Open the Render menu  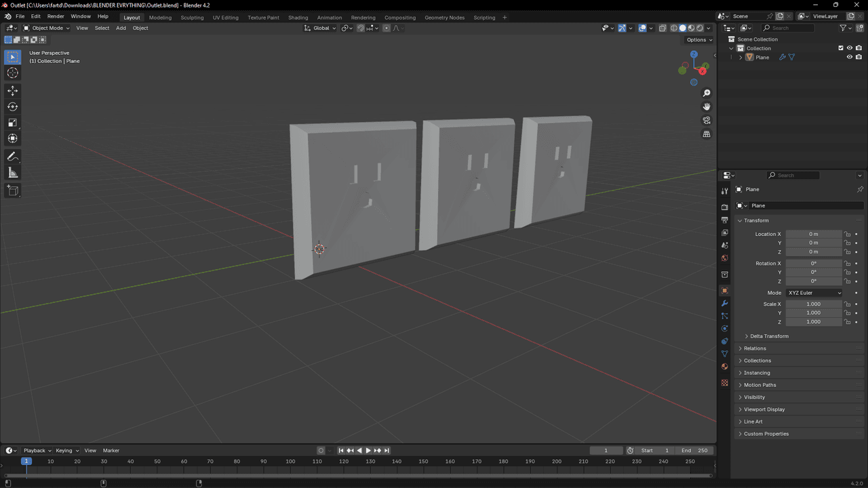point(56,16)
